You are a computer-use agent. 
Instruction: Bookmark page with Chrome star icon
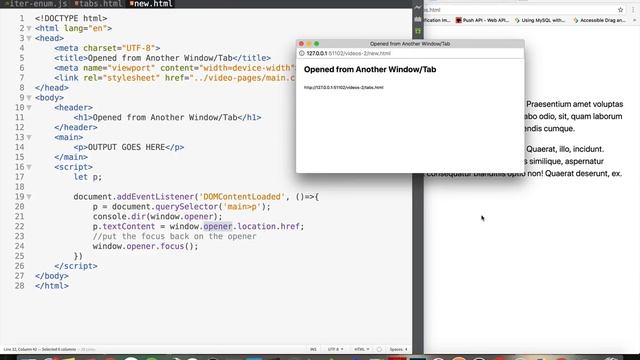pyautogui.click(x=620, y=9)
